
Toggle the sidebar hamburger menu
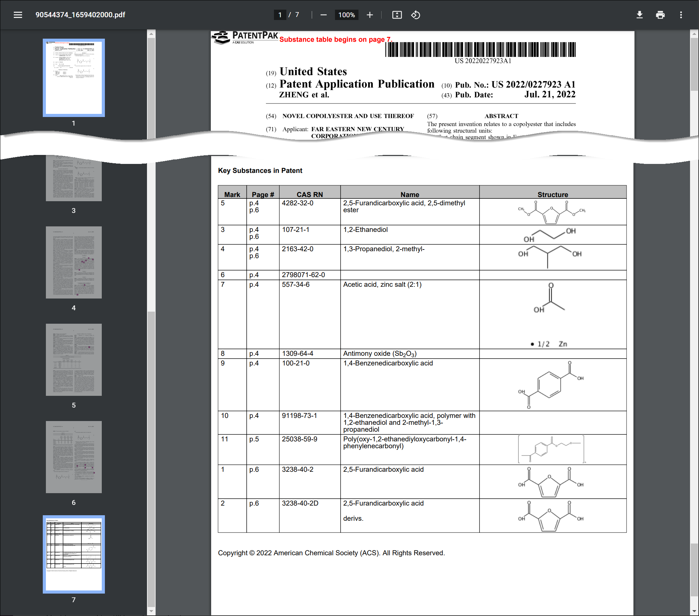(x=18, y=15)
